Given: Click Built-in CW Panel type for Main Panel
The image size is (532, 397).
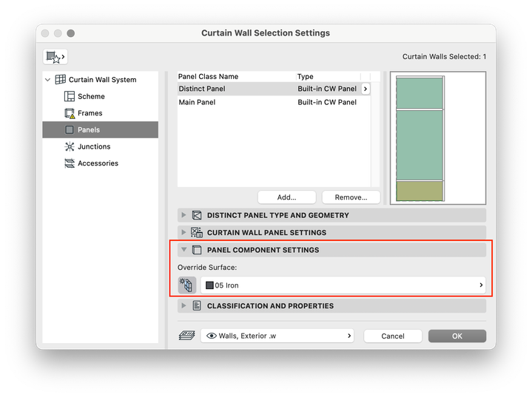Looking at the screenshot, I should [x=327, y=102].
